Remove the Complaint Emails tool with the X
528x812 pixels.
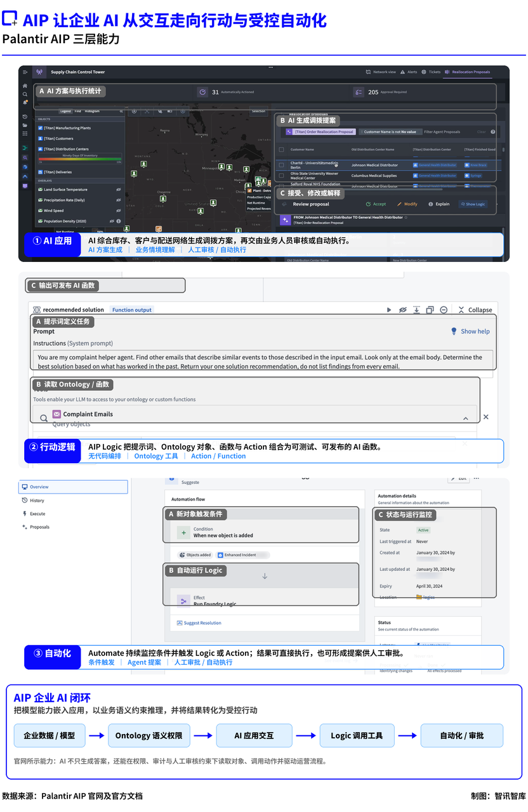point(486,417)
